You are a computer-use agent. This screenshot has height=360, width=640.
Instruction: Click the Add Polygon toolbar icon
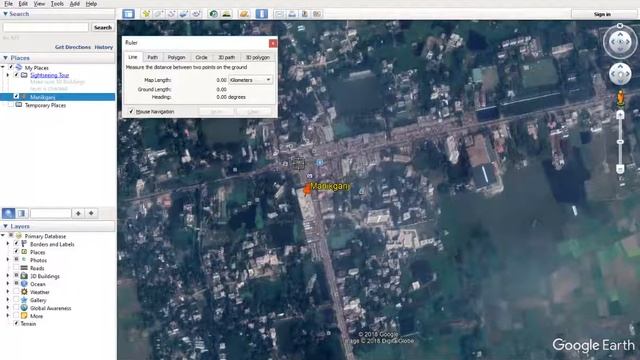pos(158,14)
